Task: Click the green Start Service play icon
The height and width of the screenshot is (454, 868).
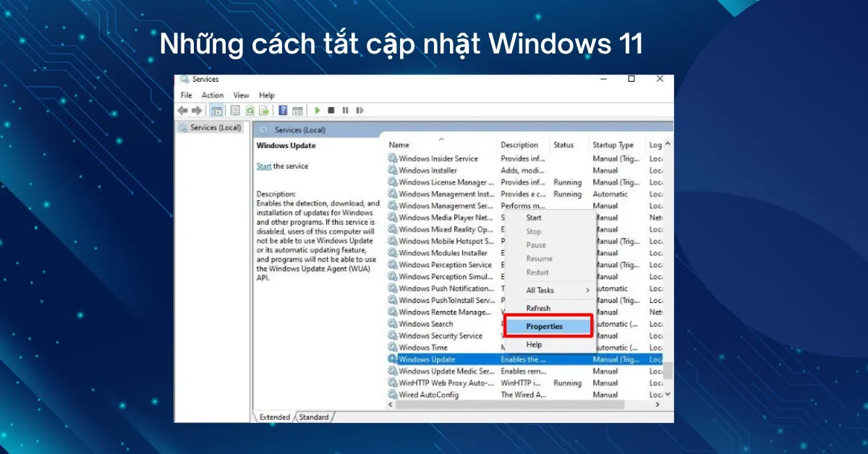Action: [316, 111]
